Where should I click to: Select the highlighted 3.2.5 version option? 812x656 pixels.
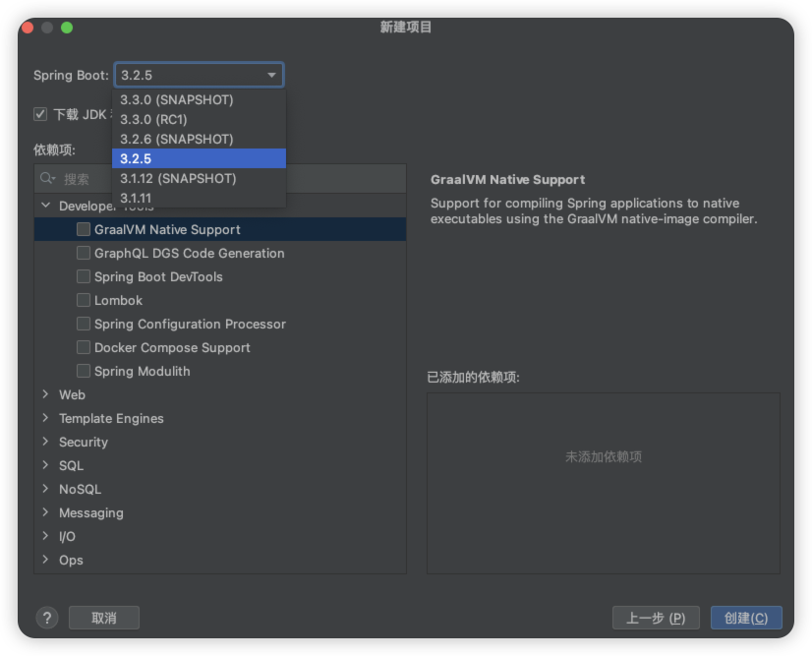[x=199, y=158]
